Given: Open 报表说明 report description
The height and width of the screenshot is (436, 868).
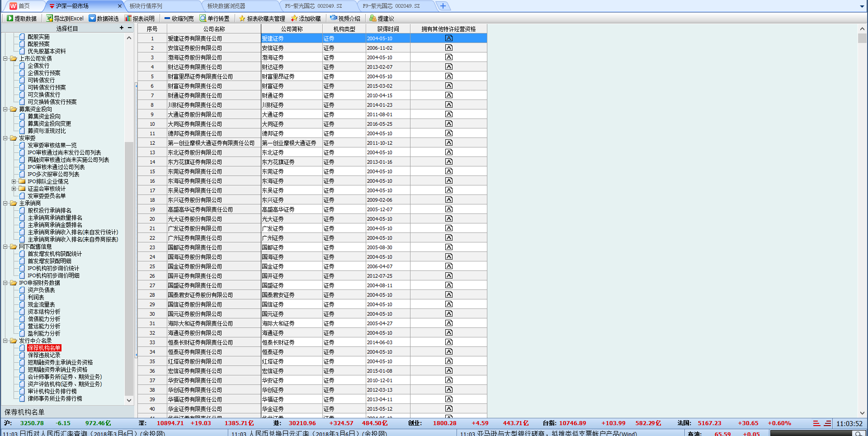Looking at the screenshot, I should 140,18.
